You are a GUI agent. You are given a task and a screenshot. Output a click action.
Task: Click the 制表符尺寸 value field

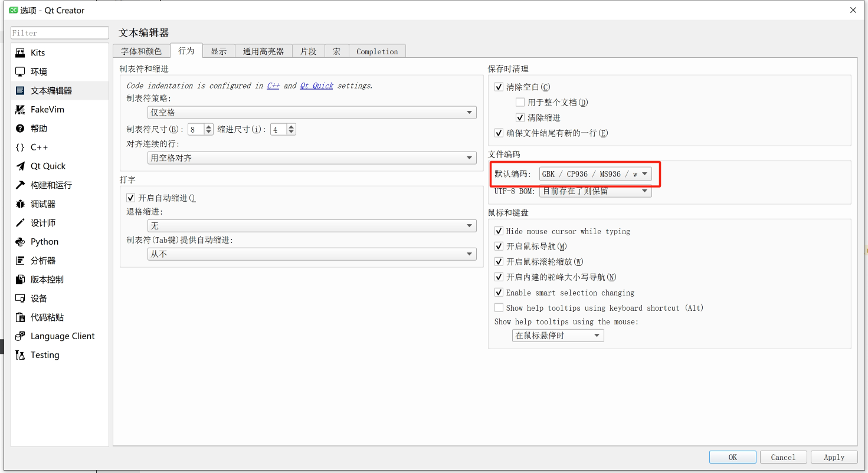point(196,129)
